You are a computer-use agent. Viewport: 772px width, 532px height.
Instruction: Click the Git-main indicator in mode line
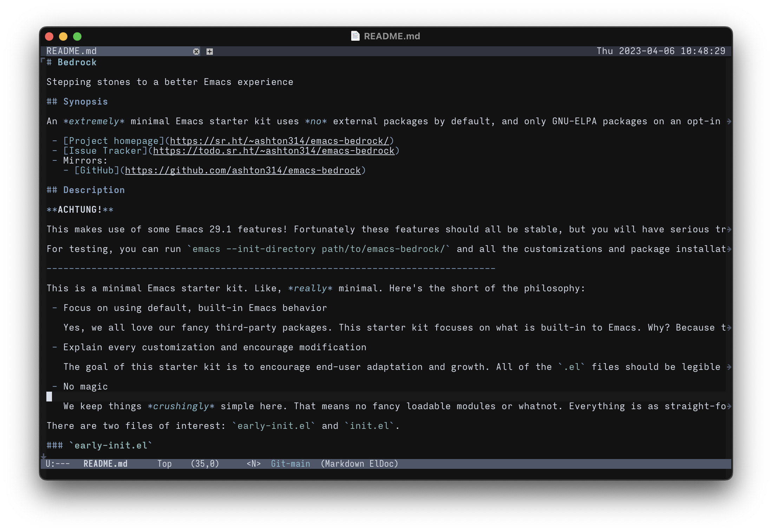point(290,464)
